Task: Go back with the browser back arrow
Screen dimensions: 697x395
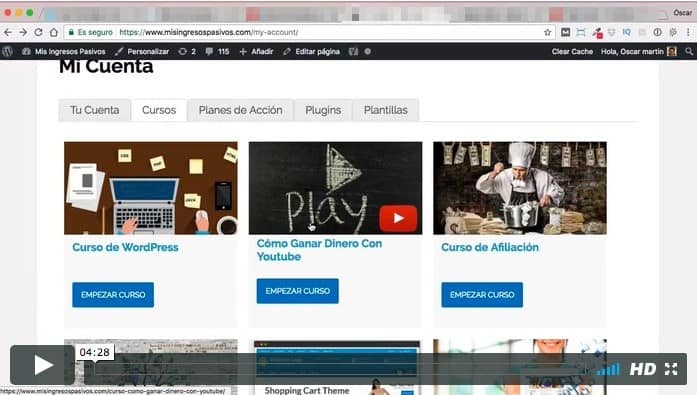Action: 8,32
